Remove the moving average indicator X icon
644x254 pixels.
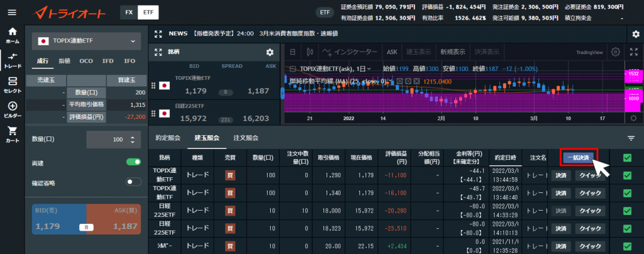[x=416, y=81]
